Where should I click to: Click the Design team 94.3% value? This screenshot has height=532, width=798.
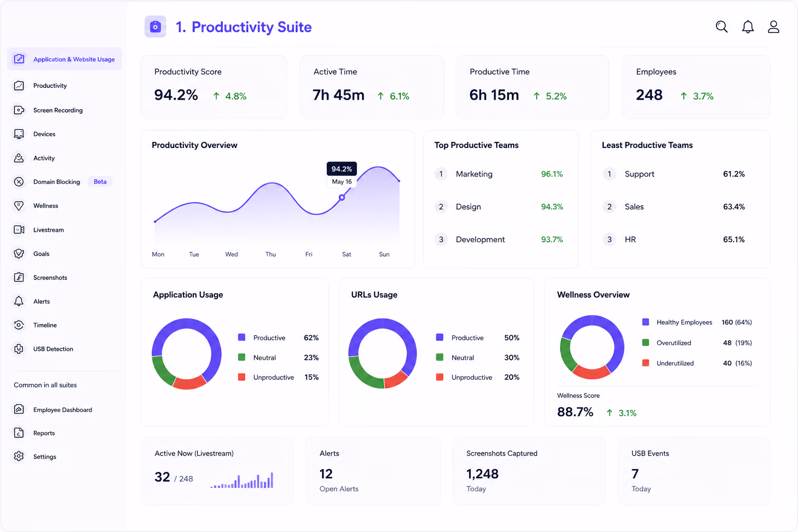pyautogui.click(x=552, y=207)
